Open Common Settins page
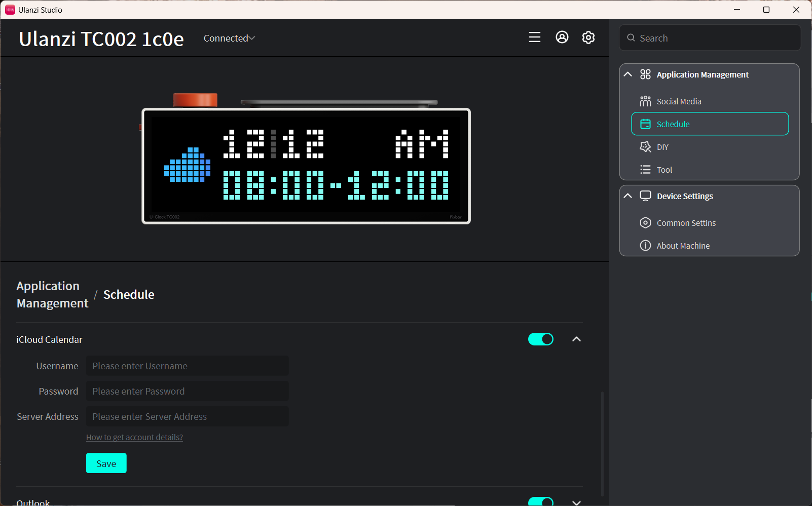Image resolution: width=812 pixels, height=506 pixels. 710,223
